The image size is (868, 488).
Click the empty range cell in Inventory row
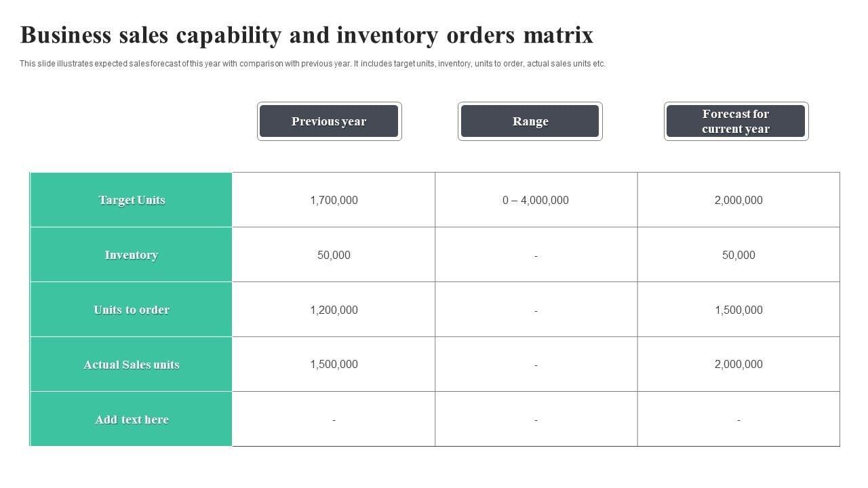[536, 256]
